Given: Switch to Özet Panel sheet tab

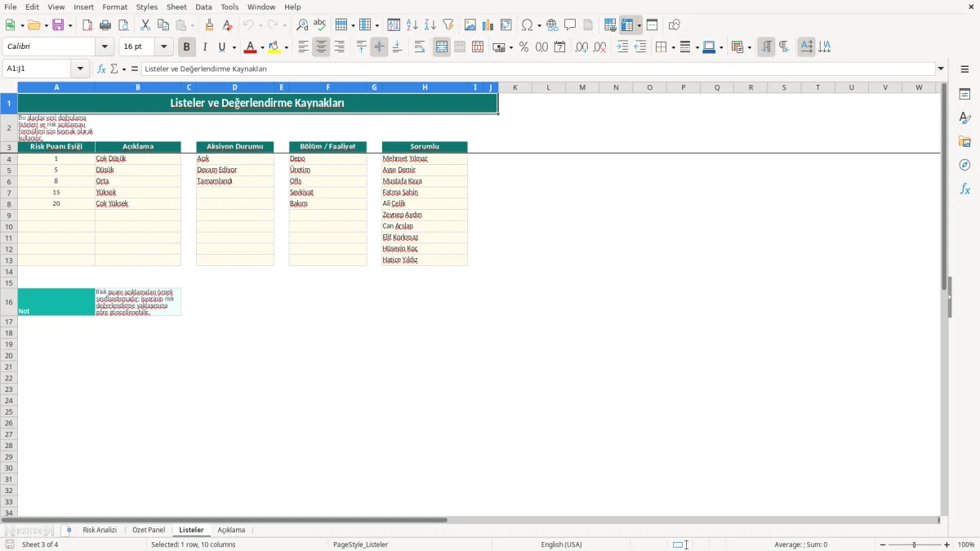Looking at the screenshot, I should pyautogui.click(x=149, y=530).
